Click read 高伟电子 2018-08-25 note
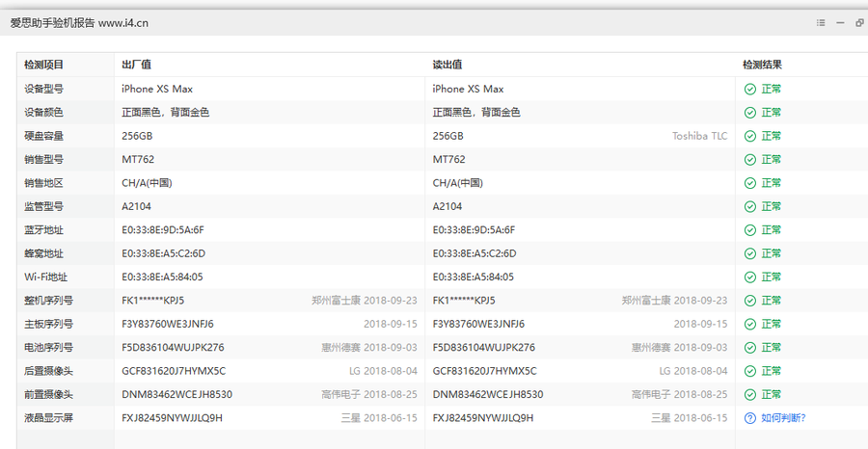Image resolution: width=868 pixels, height=449 pixels. click(679, 395)
